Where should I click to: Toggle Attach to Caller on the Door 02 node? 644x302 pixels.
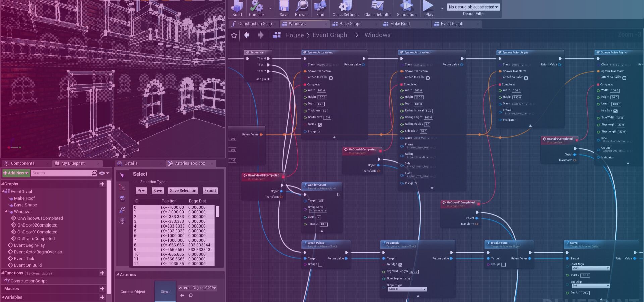[x=428, y=77]
